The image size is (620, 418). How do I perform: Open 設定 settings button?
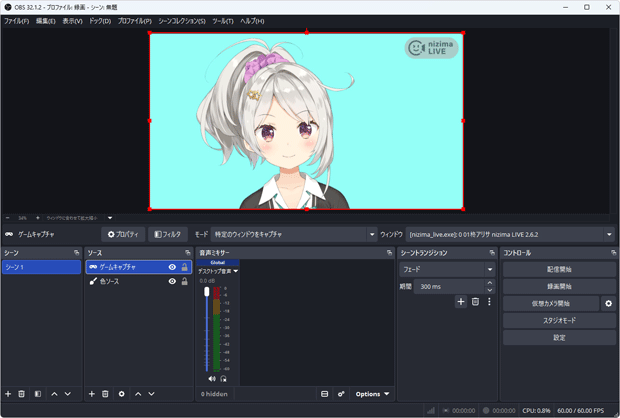559,337
